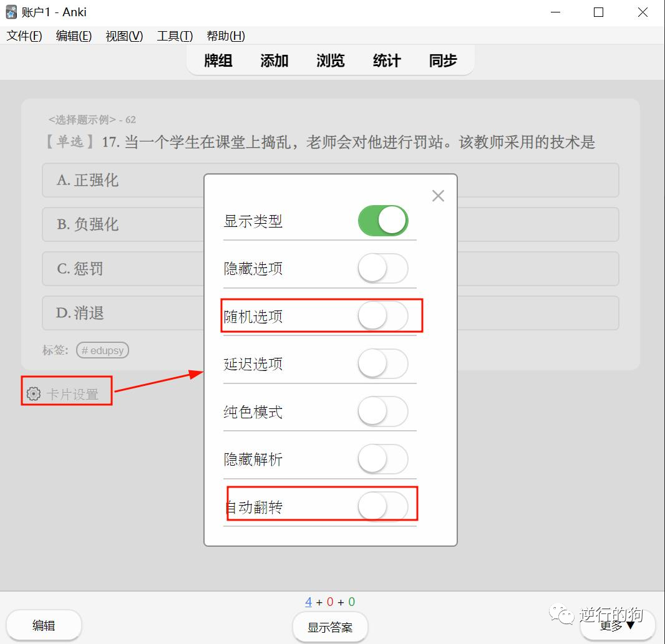Click the 编辑 button at bottom left
665x644 pixels.
[44, 624]
